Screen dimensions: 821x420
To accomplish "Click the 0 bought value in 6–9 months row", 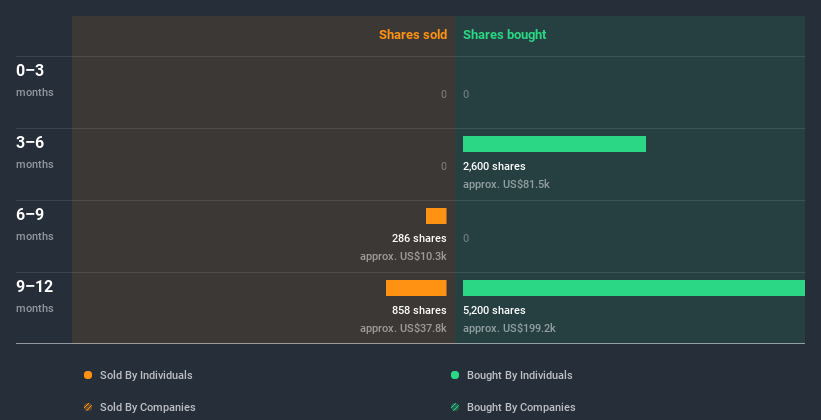I will click(x=466, y=238).
